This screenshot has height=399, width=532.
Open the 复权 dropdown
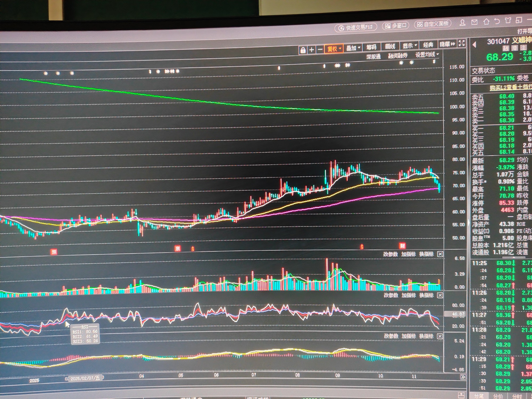[x=334, y=49]
